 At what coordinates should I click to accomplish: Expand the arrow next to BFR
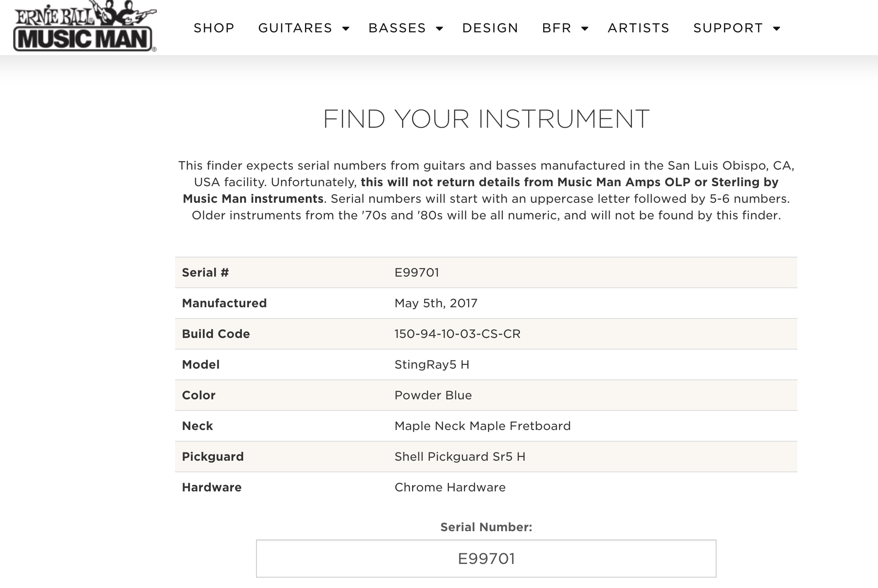(585, 29)
